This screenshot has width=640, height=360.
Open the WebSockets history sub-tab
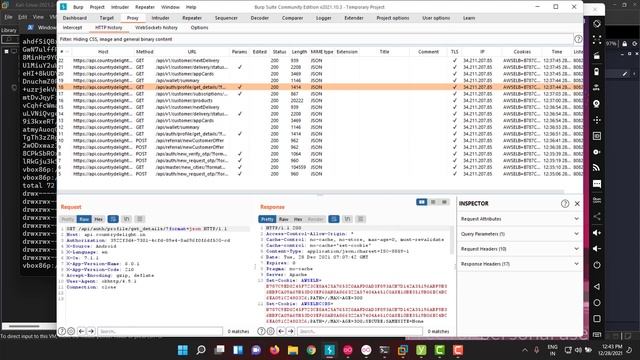tap(156, 27)
